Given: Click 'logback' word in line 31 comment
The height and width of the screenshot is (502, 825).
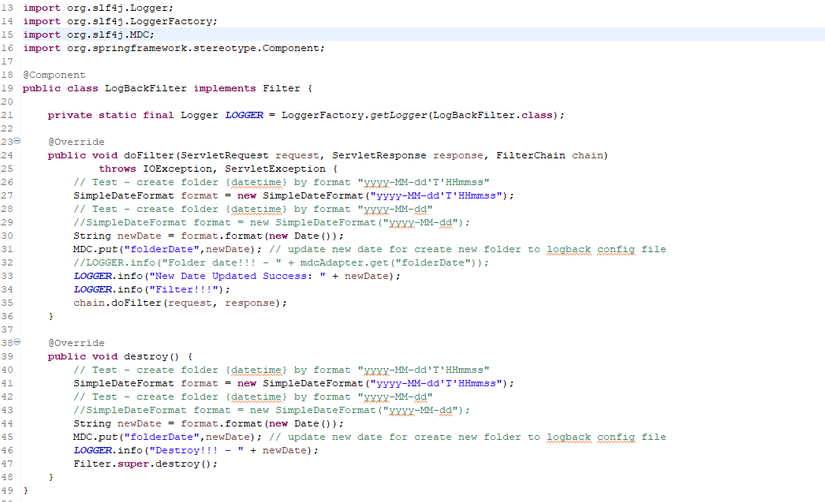Looking at the screenshot, I should [569, 249].
